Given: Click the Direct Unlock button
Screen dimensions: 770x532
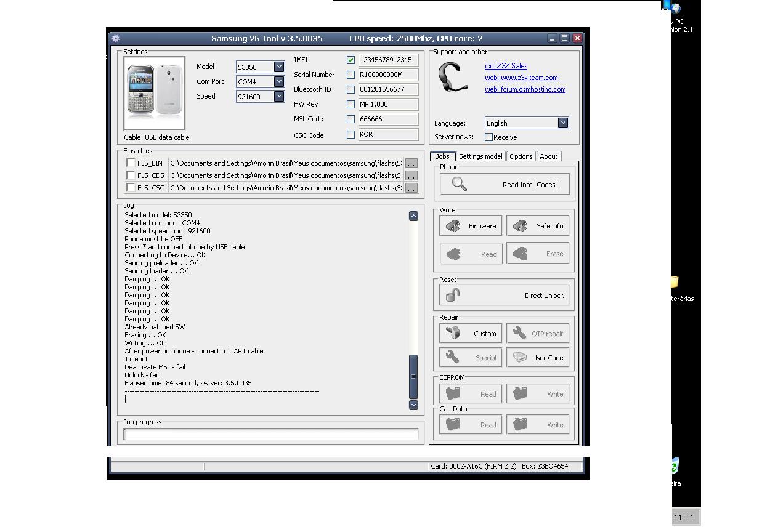Looking at the screenshot, I should coord(505,296).
